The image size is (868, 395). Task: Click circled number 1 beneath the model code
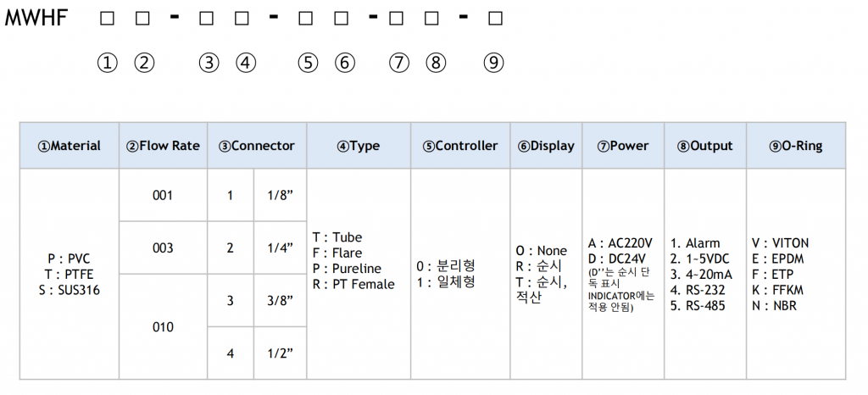[107, 62]
